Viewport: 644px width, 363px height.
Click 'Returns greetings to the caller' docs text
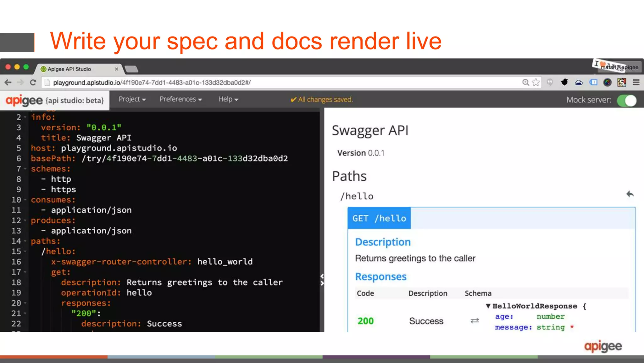(x=415, y=258)
